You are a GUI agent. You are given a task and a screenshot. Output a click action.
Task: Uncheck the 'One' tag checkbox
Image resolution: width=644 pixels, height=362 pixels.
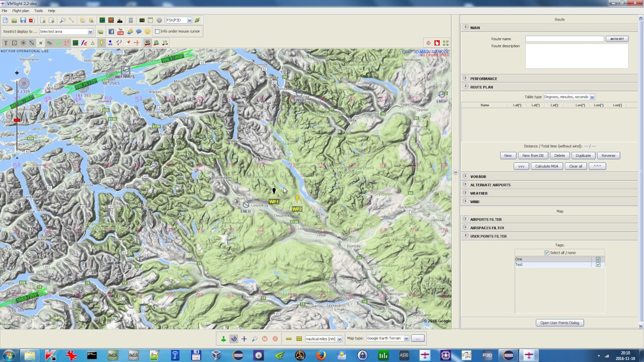tap(598, 259)
